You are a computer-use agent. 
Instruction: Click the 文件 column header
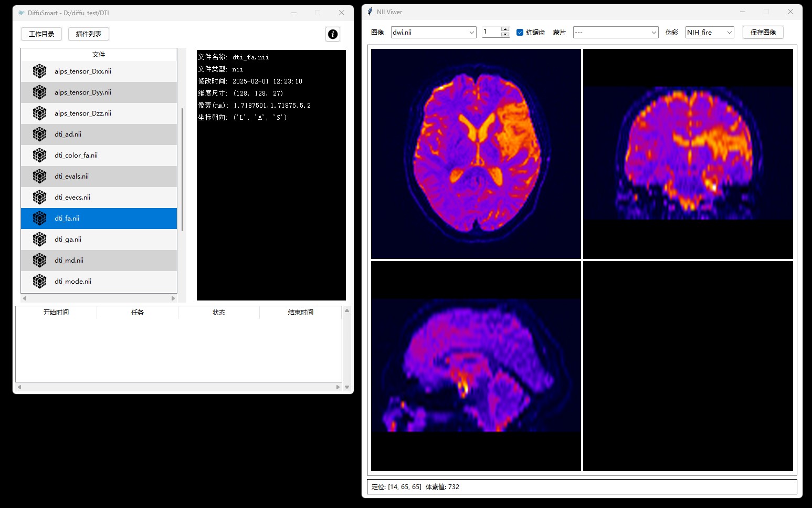pos(99,55)
